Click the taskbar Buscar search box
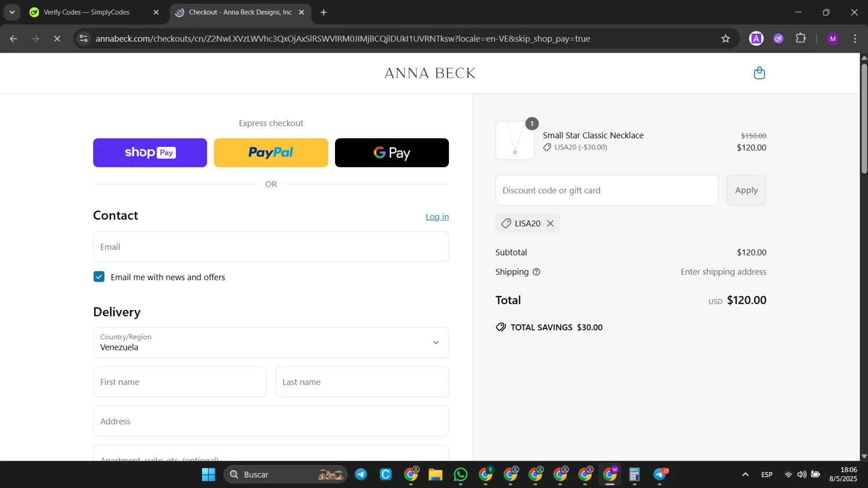868x488 pixels. click(285, 475)
